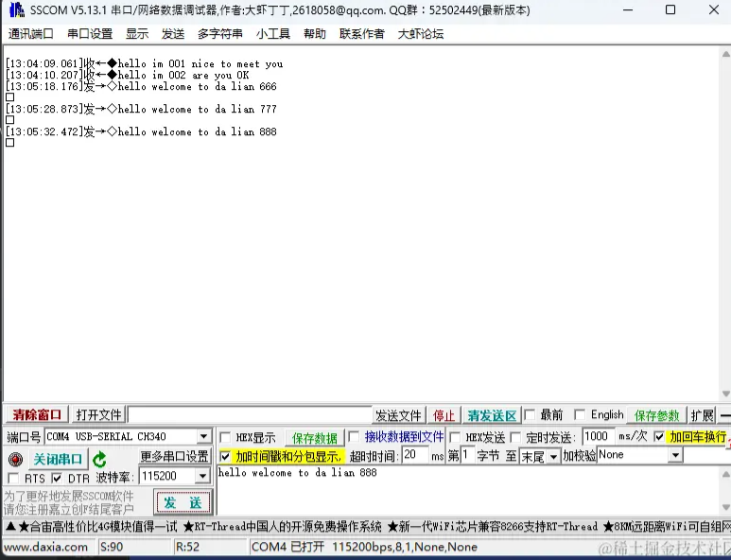Toggle the 加时间戳和分包显示 checkbox
This screenshot has height=560, width=731.
click(x=225, y=456)
